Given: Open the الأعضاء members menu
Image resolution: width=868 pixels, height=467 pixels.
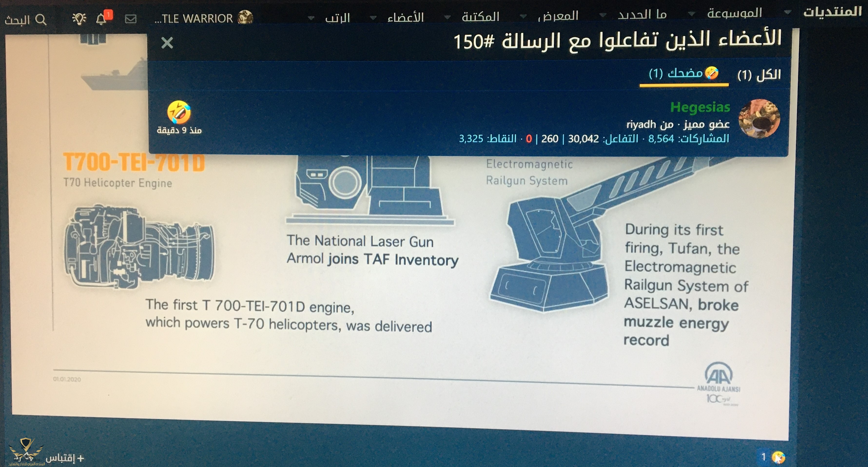Looking at the screenshot, I should click(405, 17).
